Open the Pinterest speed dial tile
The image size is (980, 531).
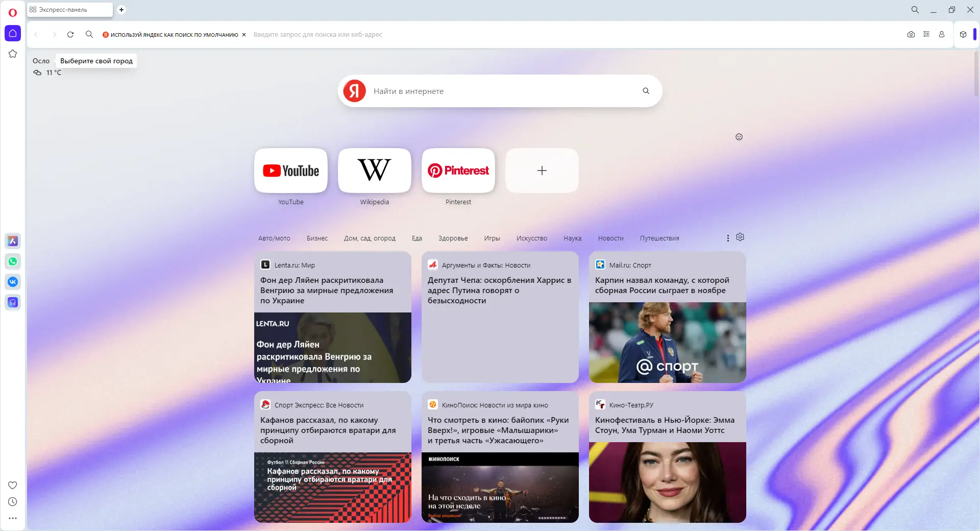(458, 171)
